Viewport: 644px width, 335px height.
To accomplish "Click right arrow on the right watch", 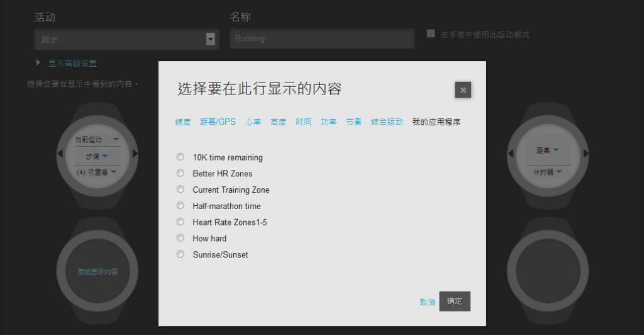I will 586,154.
